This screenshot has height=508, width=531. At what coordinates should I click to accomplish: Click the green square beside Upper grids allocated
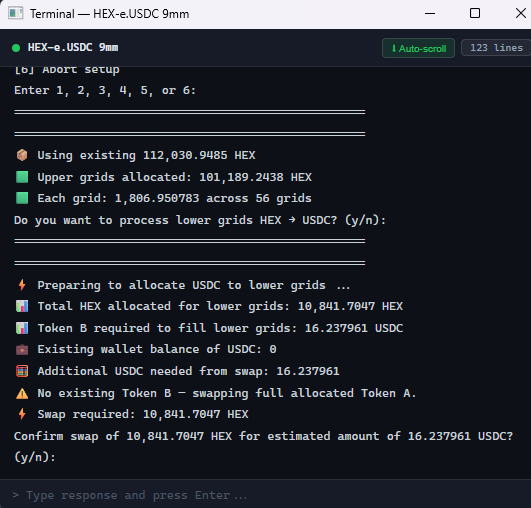pyautogui.click(x=22, y=177)
